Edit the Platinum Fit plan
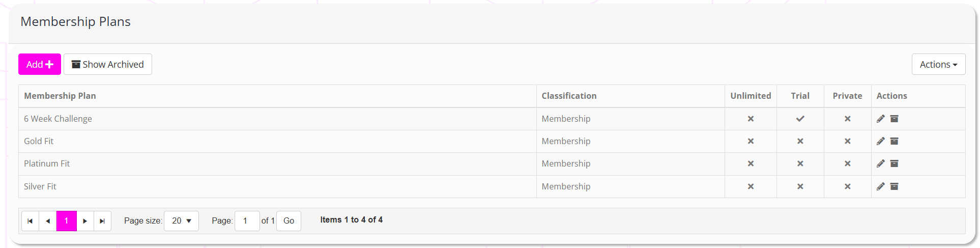 coord(881,163)
